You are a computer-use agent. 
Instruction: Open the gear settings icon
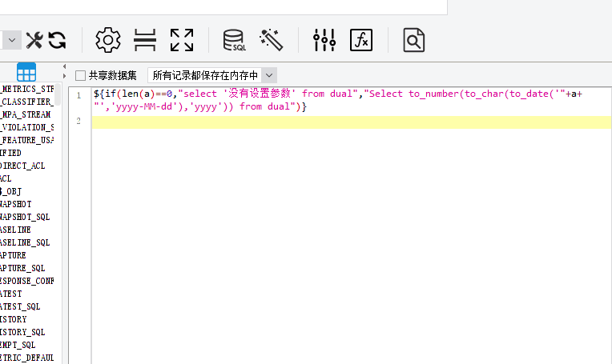coord(108,40)
